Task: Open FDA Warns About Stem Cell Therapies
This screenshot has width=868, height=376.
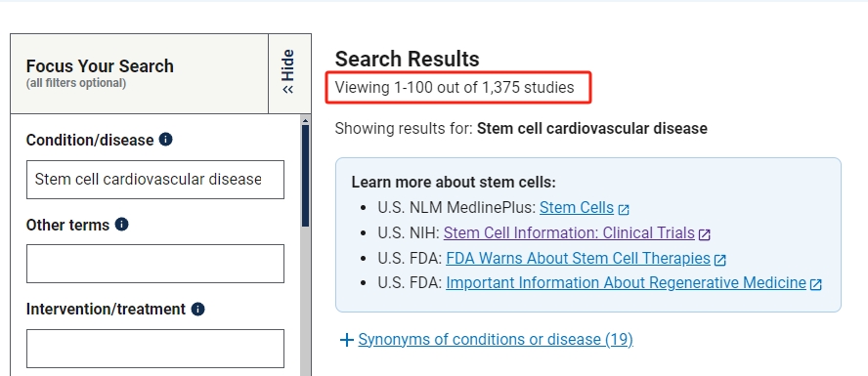Action: tap(578, 258)
